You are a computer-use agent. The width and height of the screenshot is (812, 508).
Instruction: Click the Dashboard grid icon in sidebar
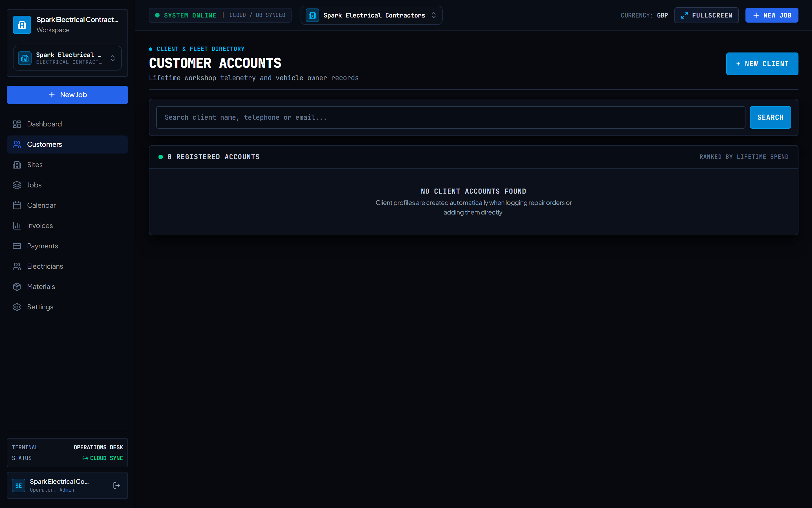pos(17,124)
